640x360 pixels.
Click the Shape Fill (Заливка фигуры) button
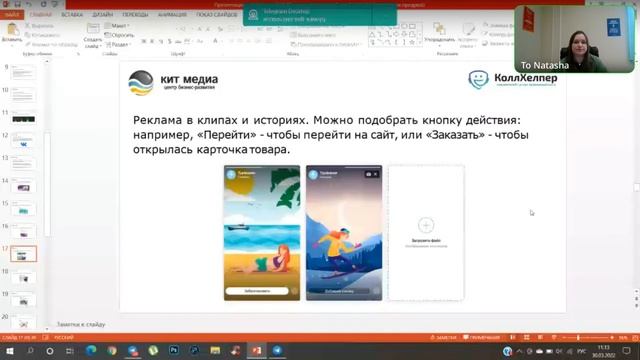498,25
